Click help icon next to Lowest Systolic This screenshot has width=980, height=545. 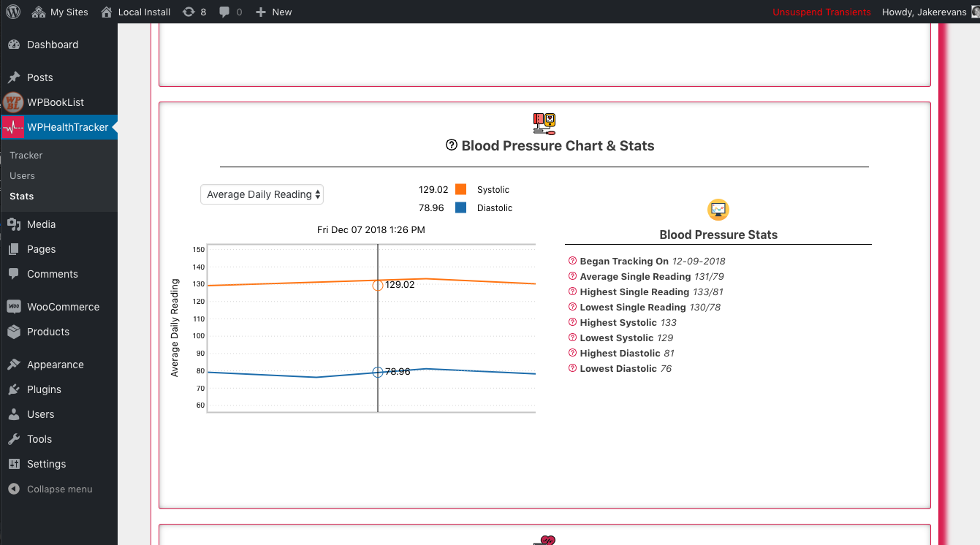(x=572, y=338)
